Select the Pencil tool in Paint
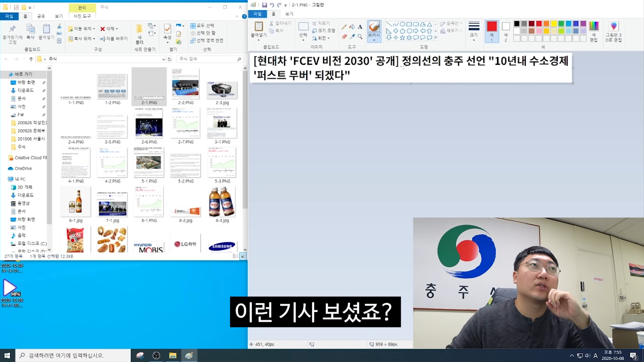 click(x=344, y=27)
